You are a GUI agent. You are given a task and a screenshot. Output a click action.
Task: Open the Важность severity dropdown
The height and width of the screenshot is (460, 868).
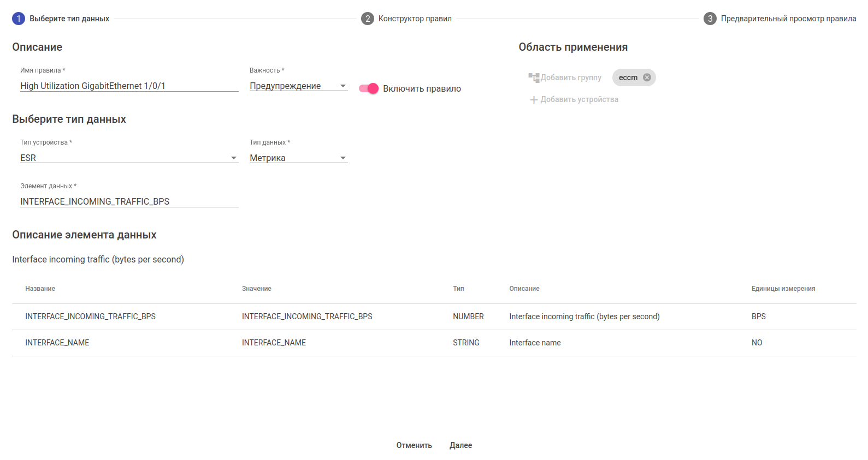(298, 86)
